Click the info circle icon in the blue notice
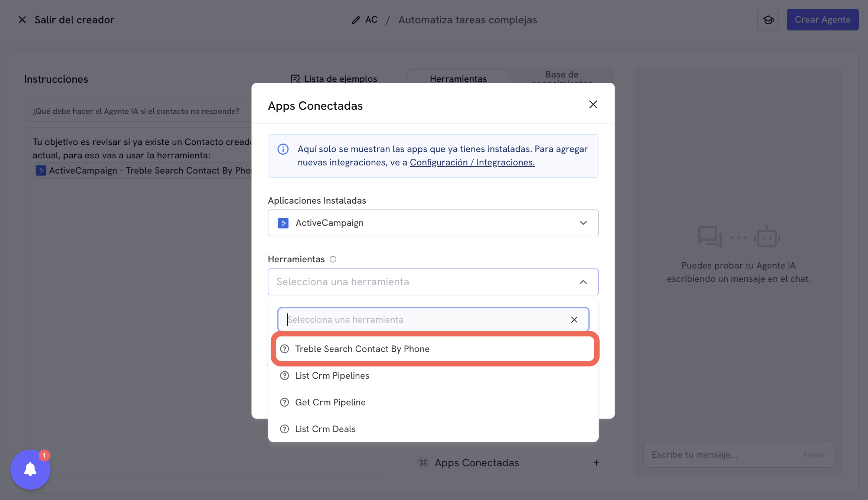The width and height of the screenshot is (868, 500). point(283,149)
